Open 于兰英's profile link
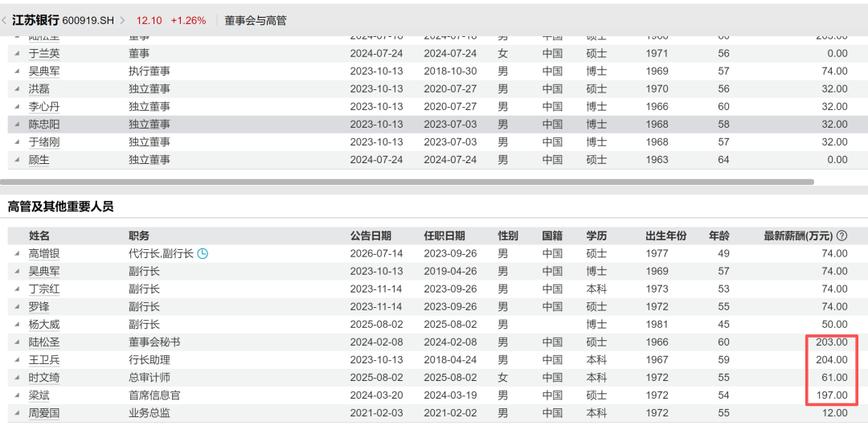Screen dimensions: 868x426 tap(44, 54)
